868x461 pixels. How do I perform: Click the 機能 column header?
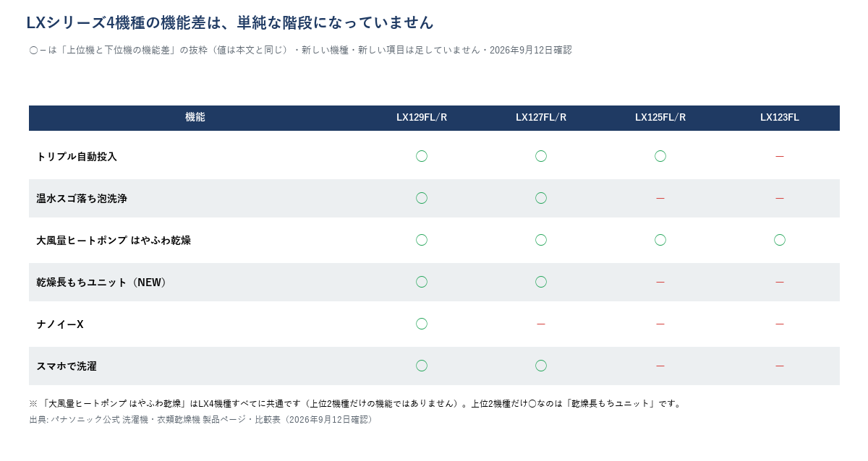click(x=195, y=117)
